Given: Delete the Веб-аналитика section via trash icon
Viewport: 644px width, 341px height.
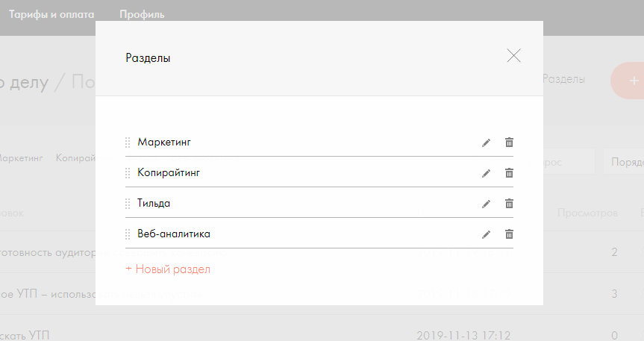Looking at the screenshot, I should click(509, 234).
